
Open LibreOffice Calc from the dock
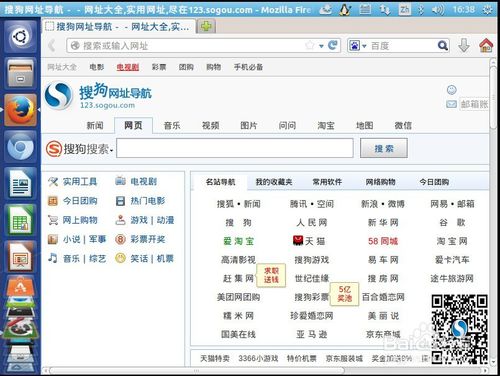point(20,220)
